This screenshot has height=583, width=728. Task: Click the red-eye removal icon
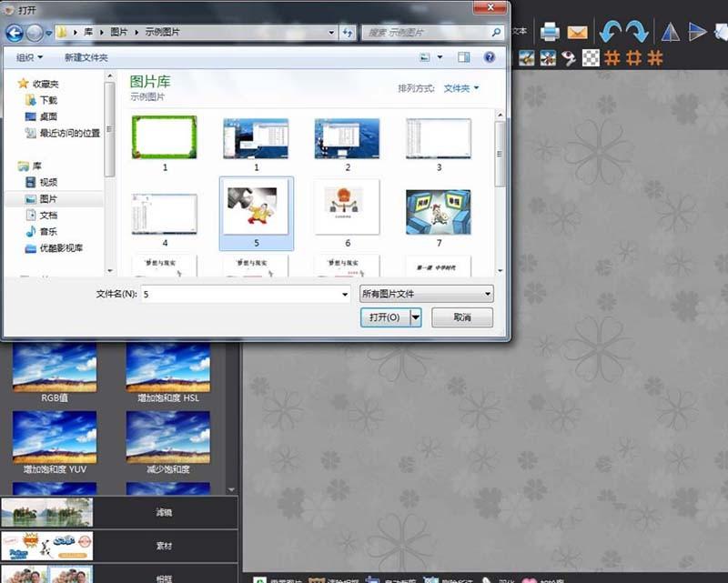(x=569, y=58)
